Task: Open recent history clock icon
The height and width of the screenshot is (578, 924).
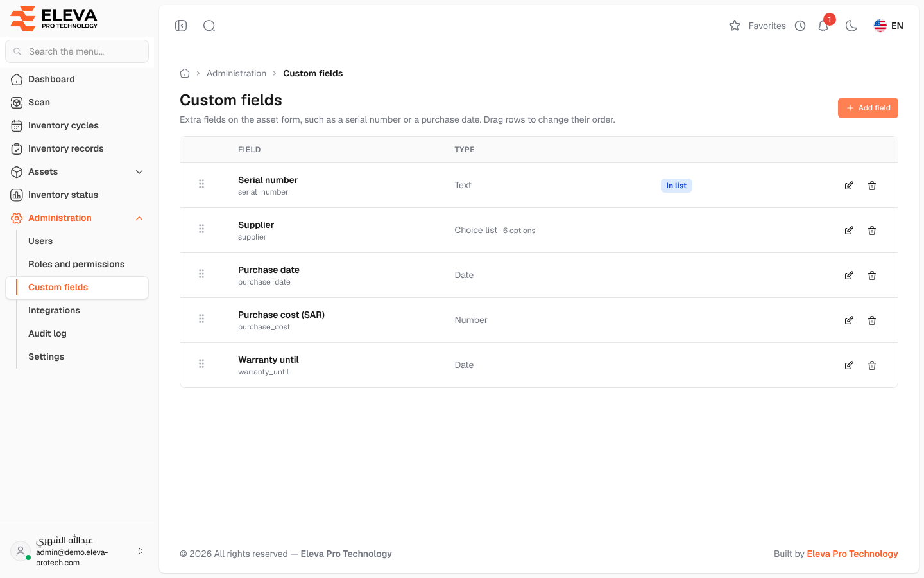Action: click(x=800, y=26)
